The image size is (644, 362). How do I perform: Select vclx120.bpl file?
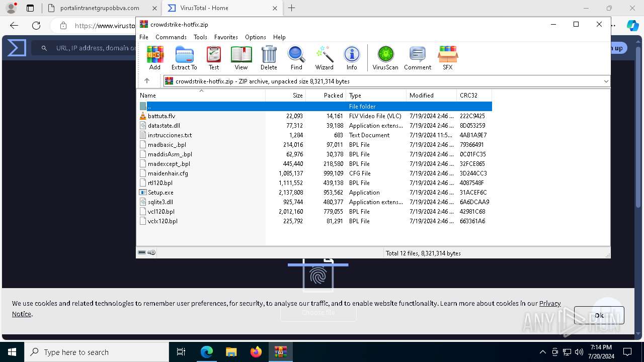314,221
